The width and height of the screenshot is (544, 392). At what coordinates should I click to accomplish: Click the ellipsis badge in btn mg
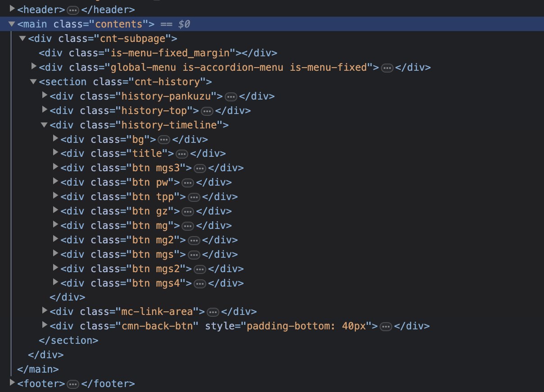(x=187, y=227)
